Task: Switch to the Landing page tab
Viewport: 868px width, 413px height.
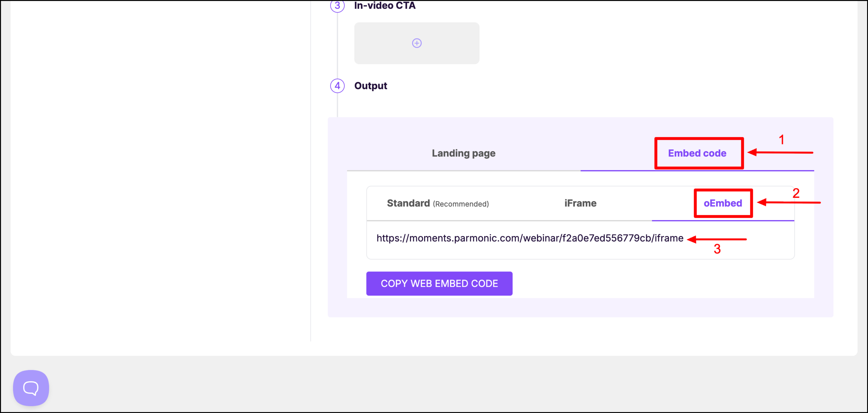Action: point(463,154)
